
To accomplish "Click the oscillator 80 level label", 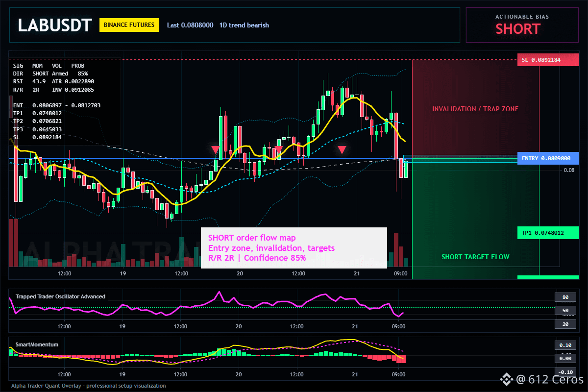I will [565, 297].
